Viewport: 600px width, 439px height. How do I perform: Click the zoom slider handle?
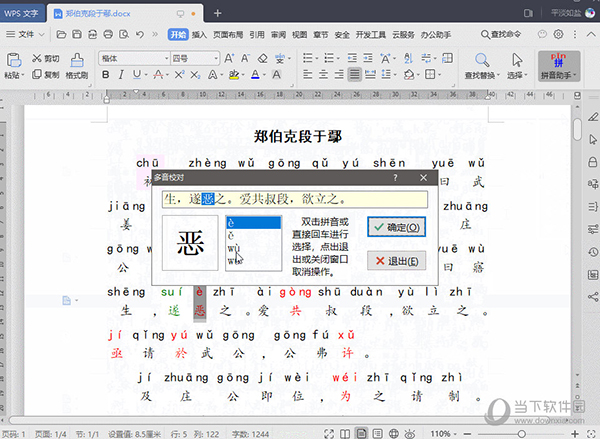(x=521, y=434)
